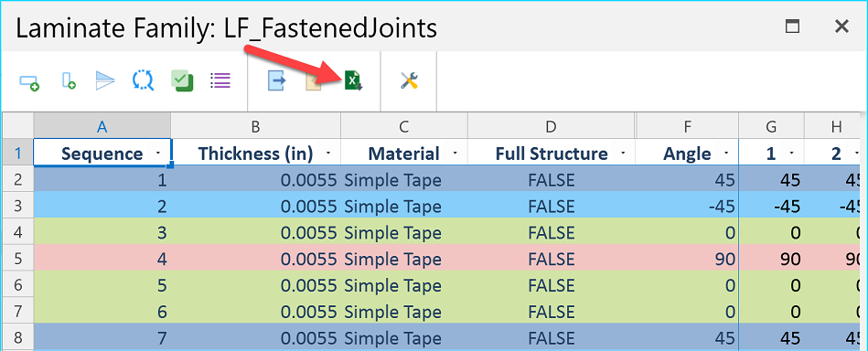The height and width of the screenshot is (351, 868).
Task: Open the Angle column filter dropdown
Action: [x=726, y=154]
